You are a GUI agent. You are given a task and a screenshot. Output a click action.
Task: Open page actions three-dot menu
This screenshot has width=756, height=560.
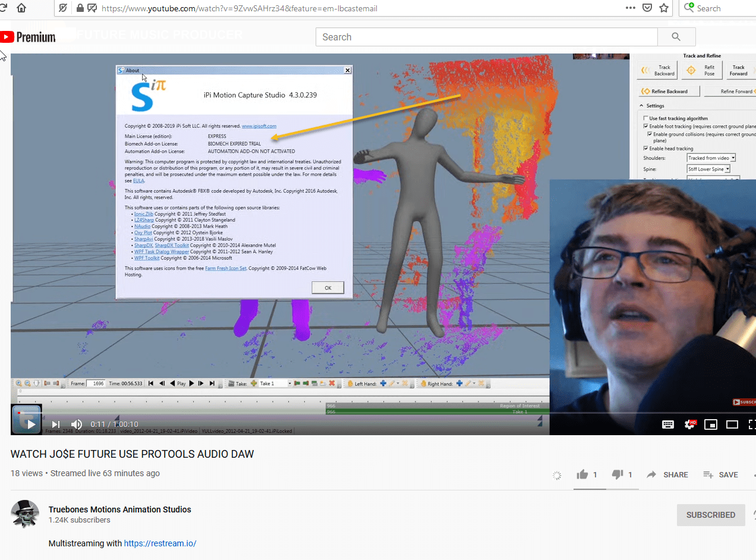click(x=630, y=8)
